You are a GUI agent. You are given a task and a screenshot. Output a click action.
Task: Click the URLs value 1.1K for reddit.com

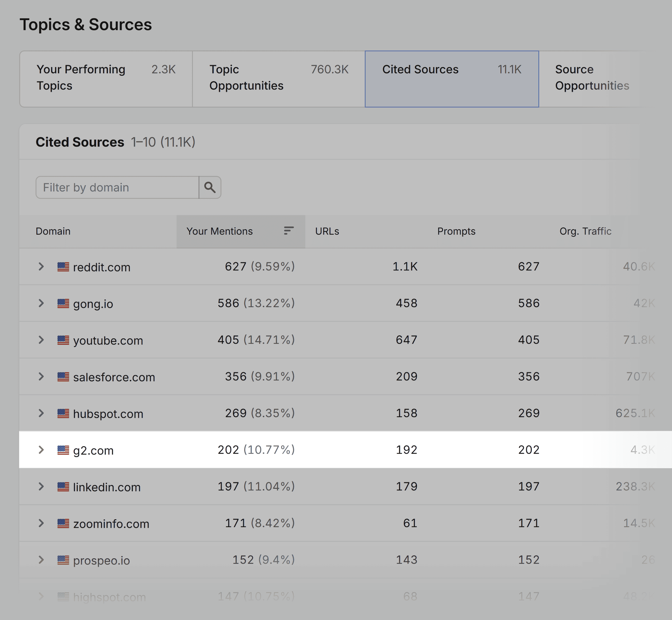coord(405,266)
